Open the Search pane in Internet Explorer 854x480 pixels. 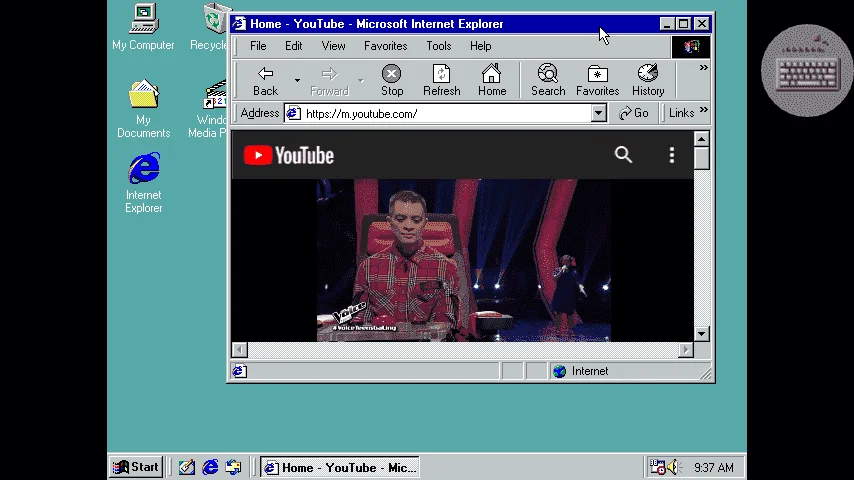pyautogui.click(x=548, y=81)
